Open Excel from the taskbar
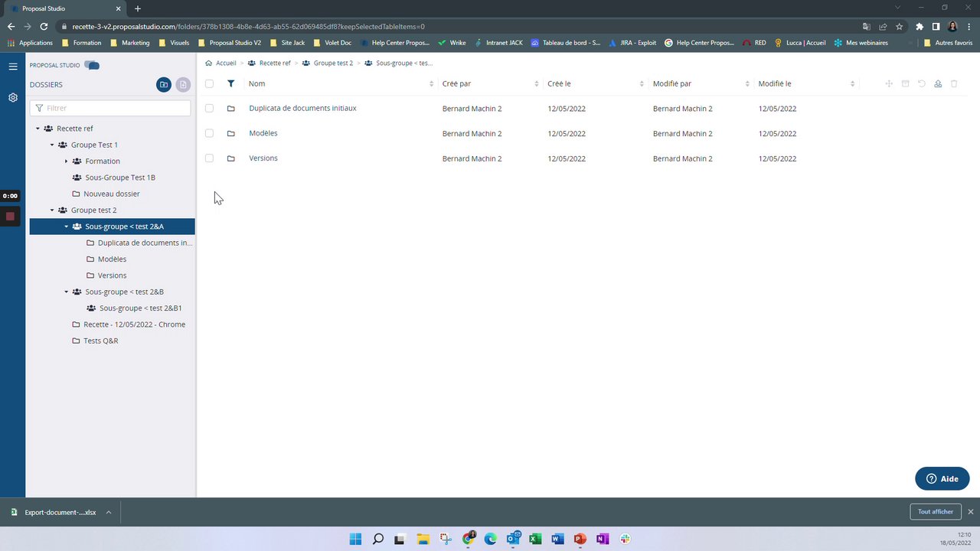The height and width of the screenshot is (551, 980). coord(535,539)
